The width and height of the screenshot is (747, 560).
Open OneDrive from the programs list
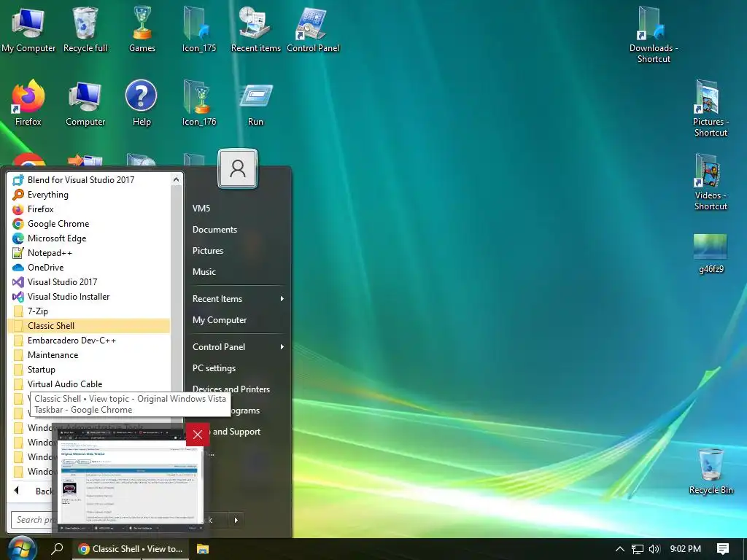(89, 267)
